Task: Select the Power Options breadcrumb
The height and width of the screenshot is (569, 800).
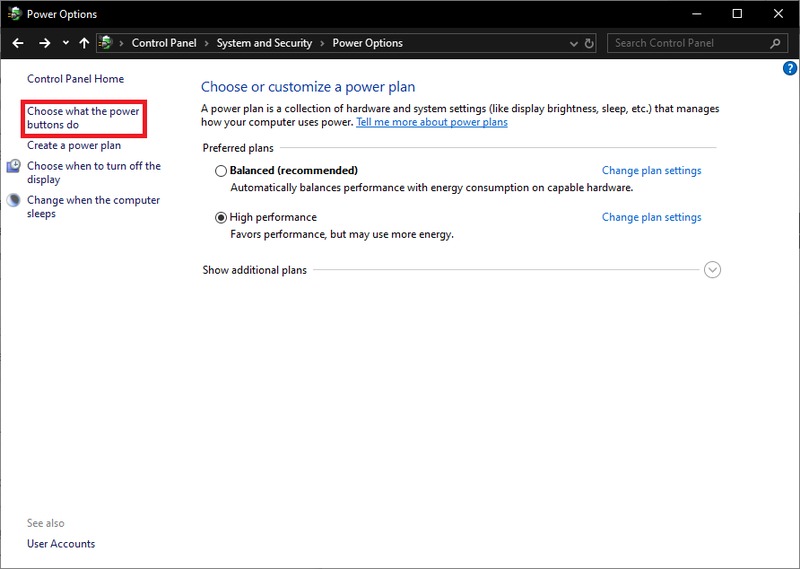Action: (x=367, y=43)
